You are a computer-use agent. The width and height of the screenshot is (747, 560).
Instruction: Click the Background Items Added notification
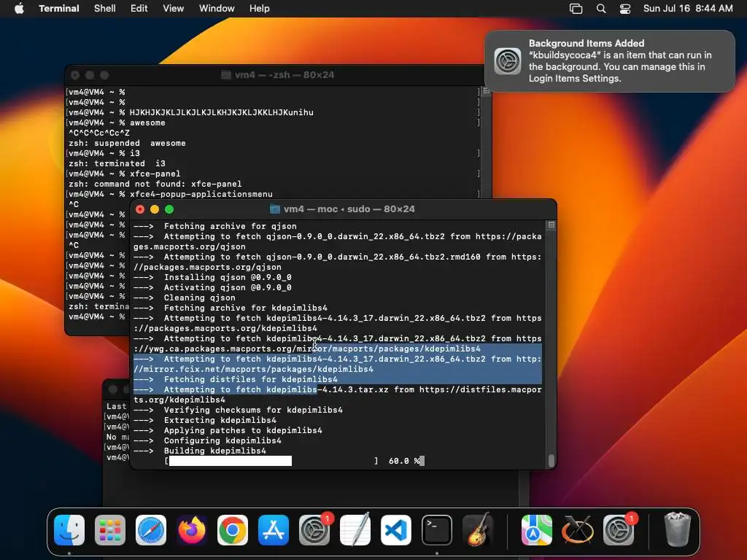click(x=610, y=61)
